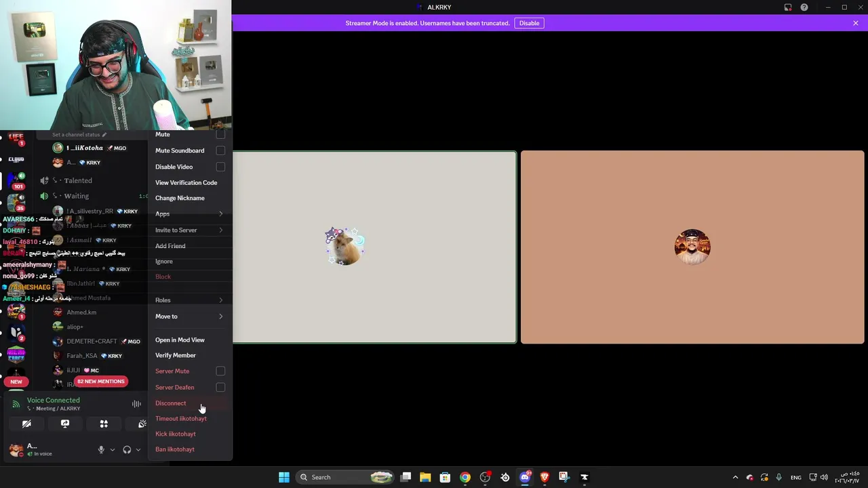This screenshot has width=868, height=488.
Task: Enable Server Deafen checkbox
Action: 220,388
